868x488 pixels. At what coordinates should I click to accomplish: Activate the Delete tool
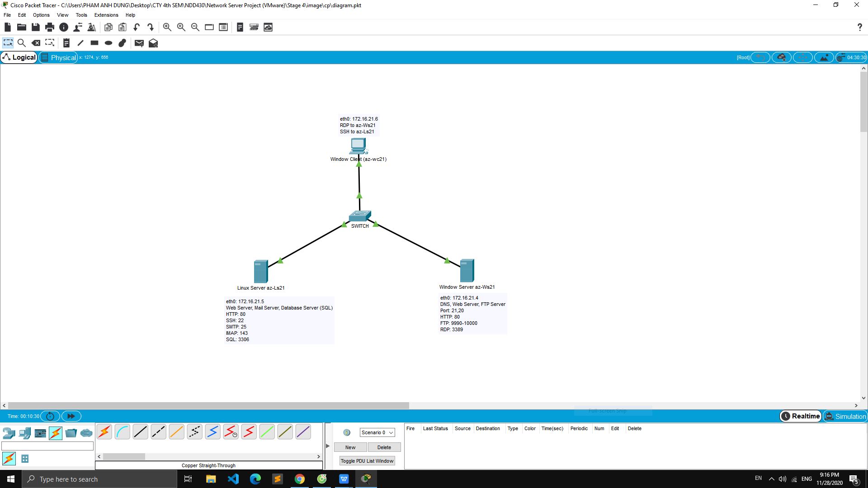[36, 43]
